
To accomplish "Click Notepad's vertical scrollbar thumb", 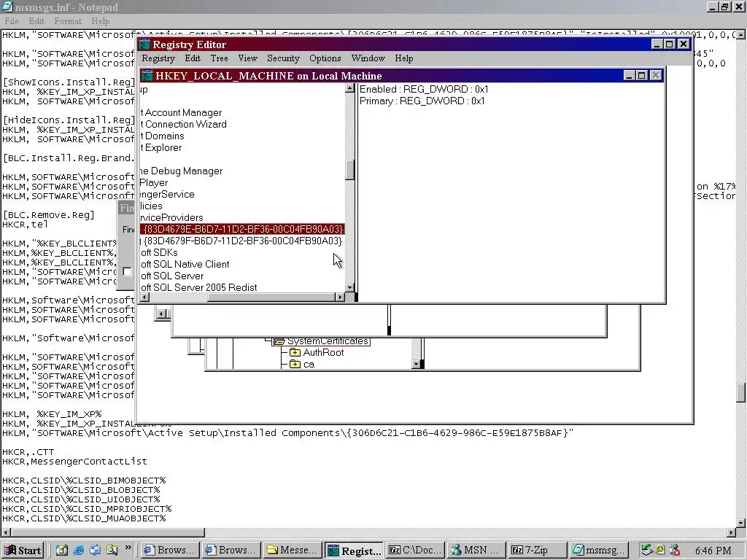I will 741,392.
